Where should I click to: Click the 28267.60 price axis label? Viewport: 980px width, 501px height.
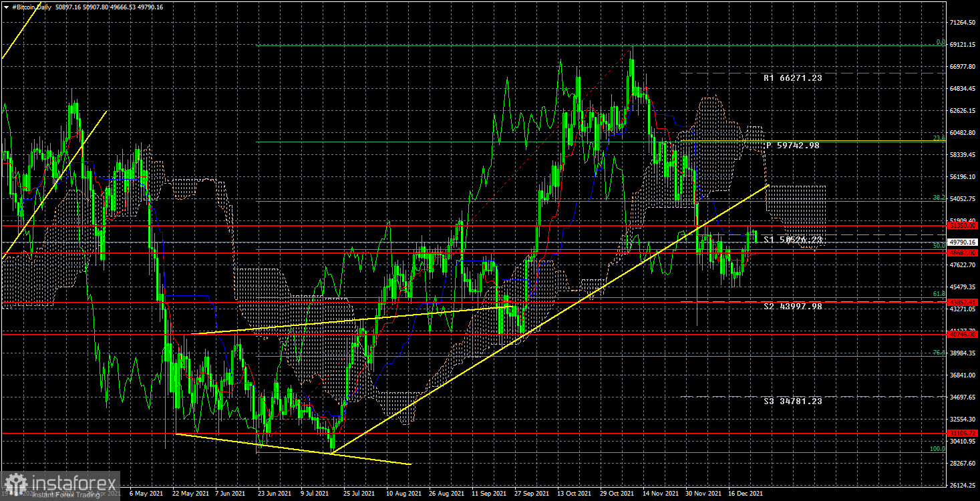click(x=963, y=463)
